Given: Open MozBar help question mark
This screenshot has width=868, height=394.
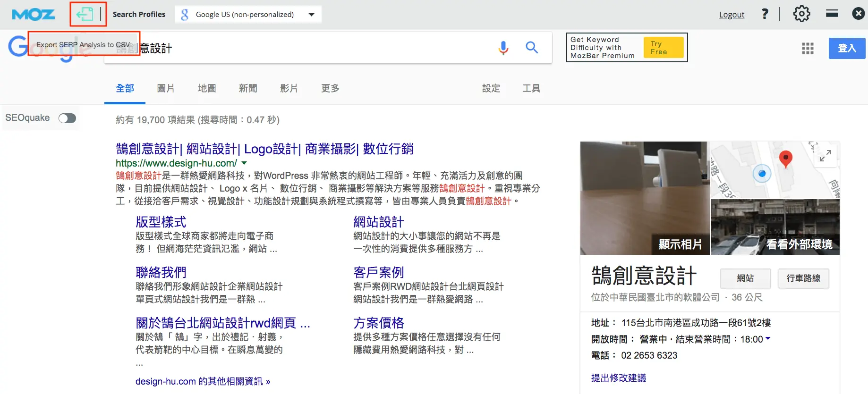Looking at the screenshot, I should point(765,14).
